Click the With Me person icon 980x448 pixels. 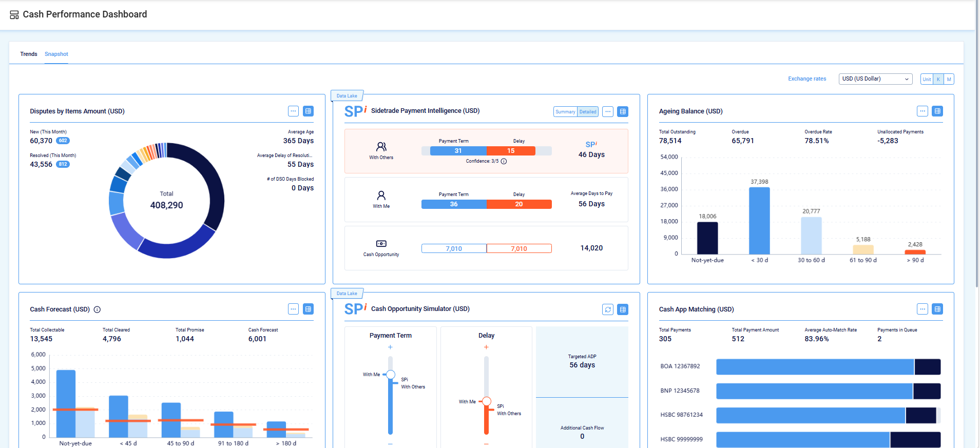381,196
